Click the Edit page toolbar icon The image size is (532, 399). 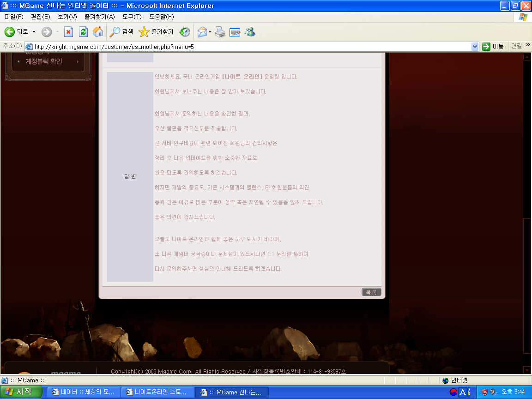[x=235, y=32]
